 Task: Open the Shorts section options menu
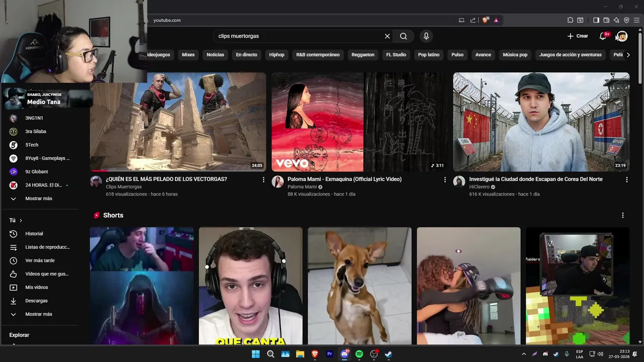pos(623,215)
